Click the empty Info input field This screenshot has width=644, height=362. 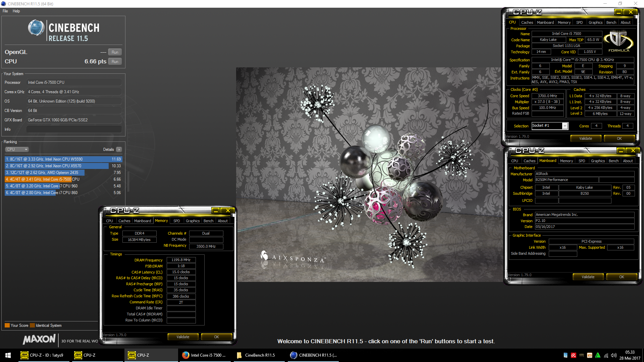pos(74,129)
